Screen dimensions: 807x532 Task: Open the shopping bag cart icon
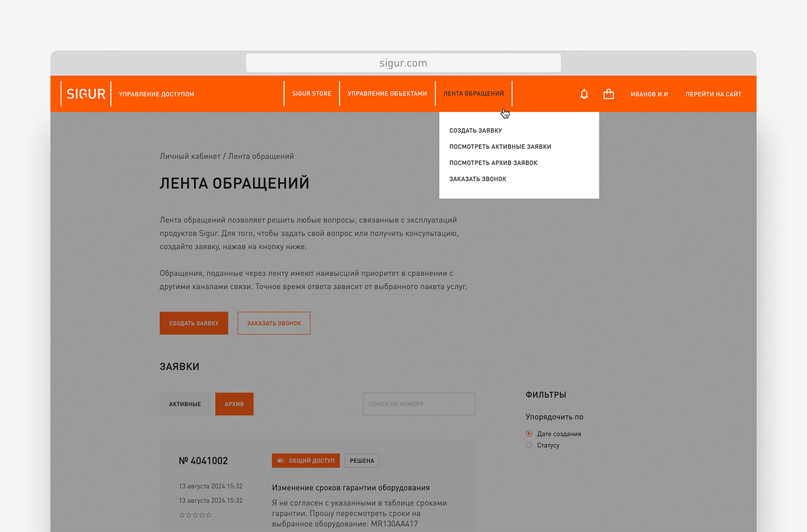[608, 94]
